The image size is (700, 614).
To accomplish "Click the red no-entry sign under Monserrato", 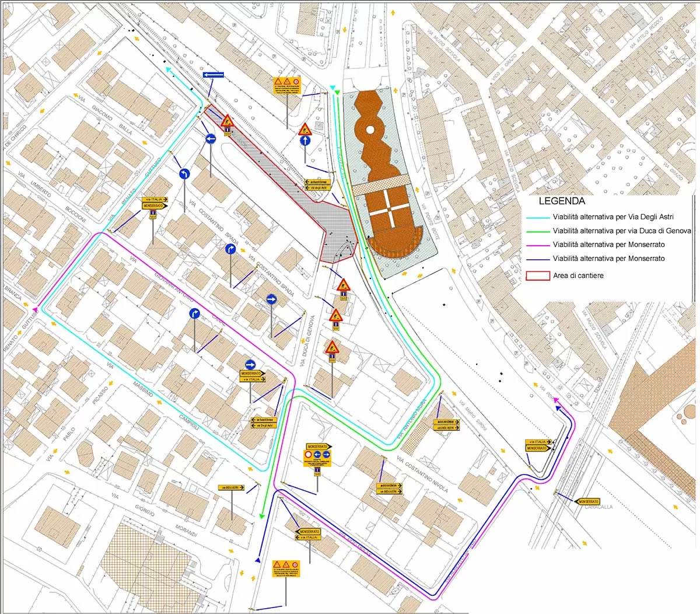I will pos(308,454).
